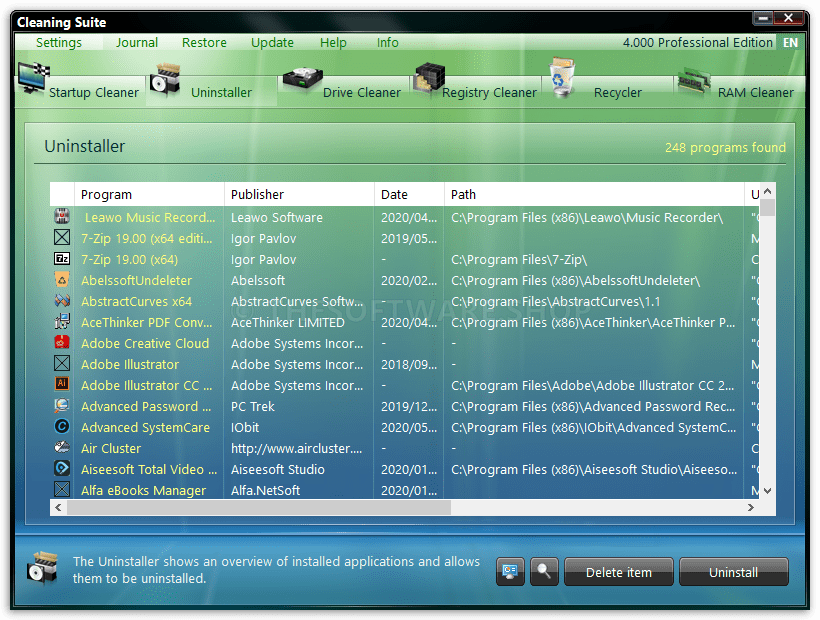This screenshot has height=620, width=820.
Task: Click the IObit publisher cell
Action: point(245,427)
